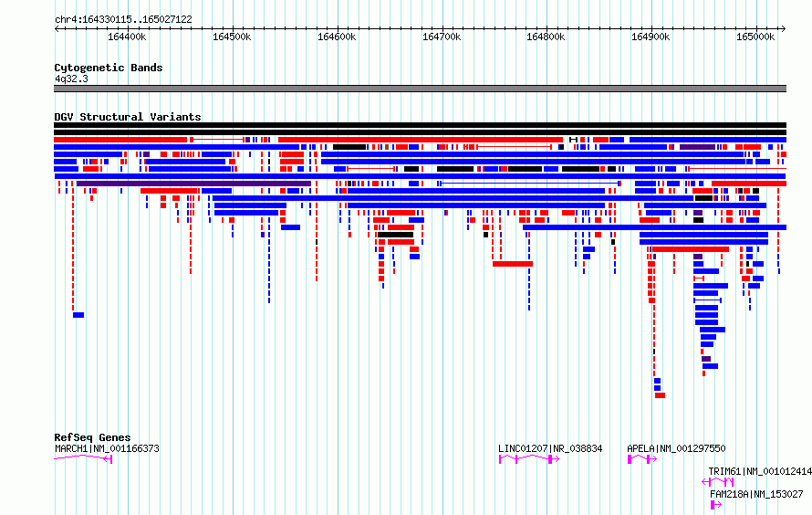This screenshot has height=515, width=812.
Task: Click the right arrowhead of the ruler
Action: [784, 28]
